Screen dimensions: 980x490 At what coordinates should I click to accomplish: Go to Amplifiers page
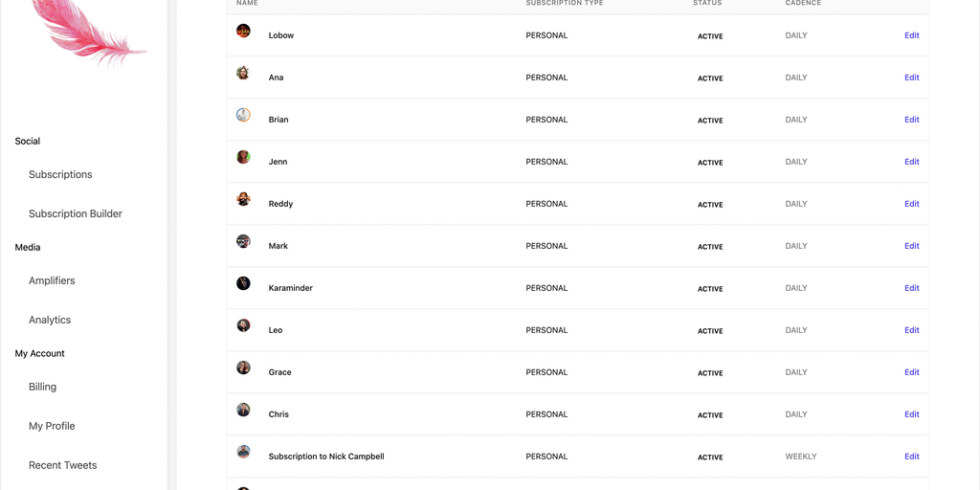[x=52, y=280]
